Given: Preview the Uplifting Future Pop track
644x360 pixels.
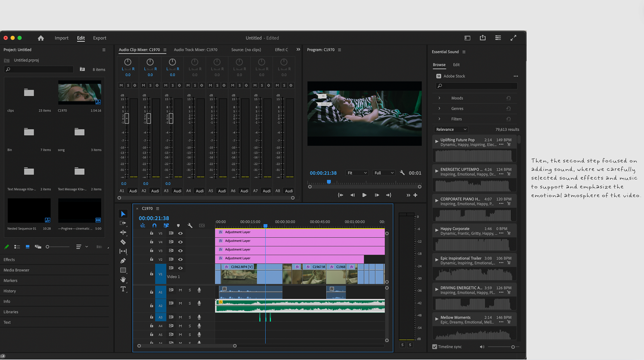Looking at the screenshot, I should 437,141.
